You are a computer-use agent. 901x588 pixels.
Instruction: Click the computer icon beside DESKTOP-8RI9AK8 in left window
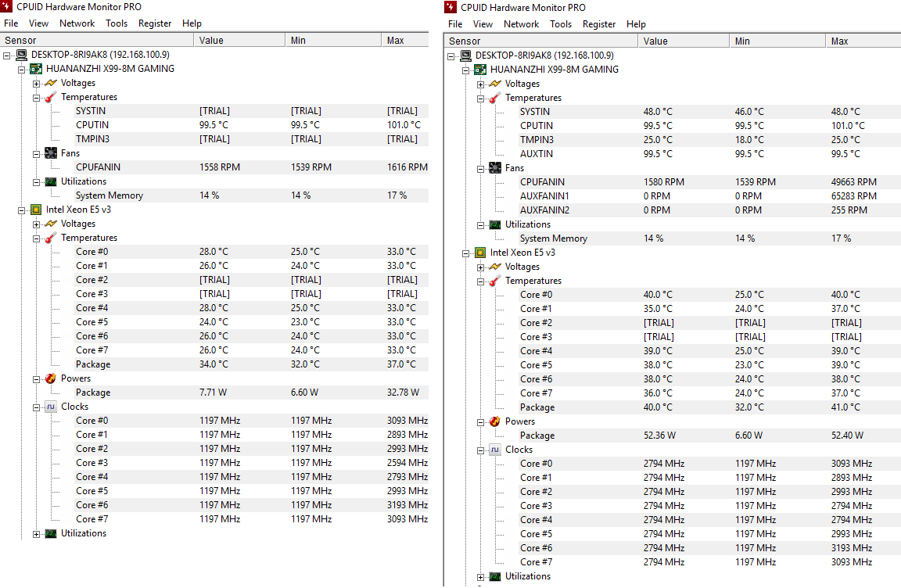coord(22,55)
